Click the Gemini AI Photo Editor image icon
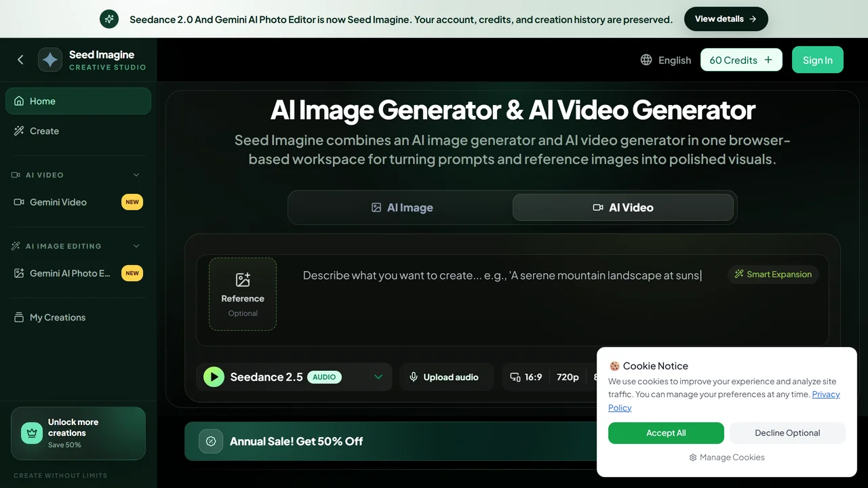Viewport: 868px width, 488px height. pos(19,273)
